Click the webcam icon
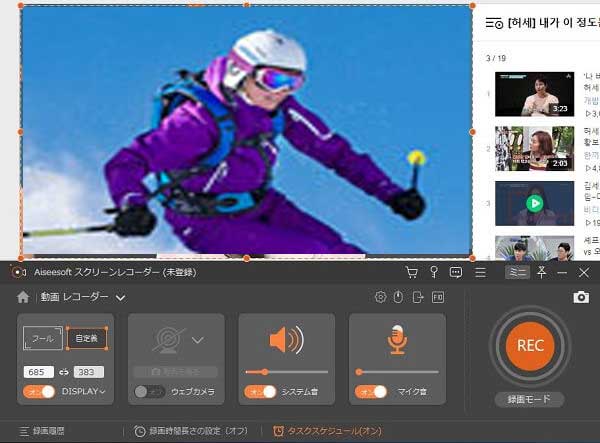The height and width of the screenshot is (443, 600). coord(168,340)
